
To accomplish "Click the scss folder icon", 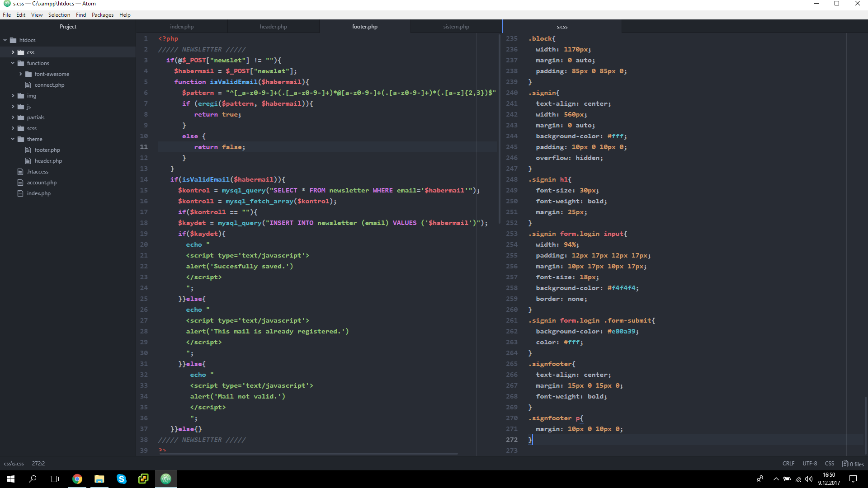I will (21, 128).
